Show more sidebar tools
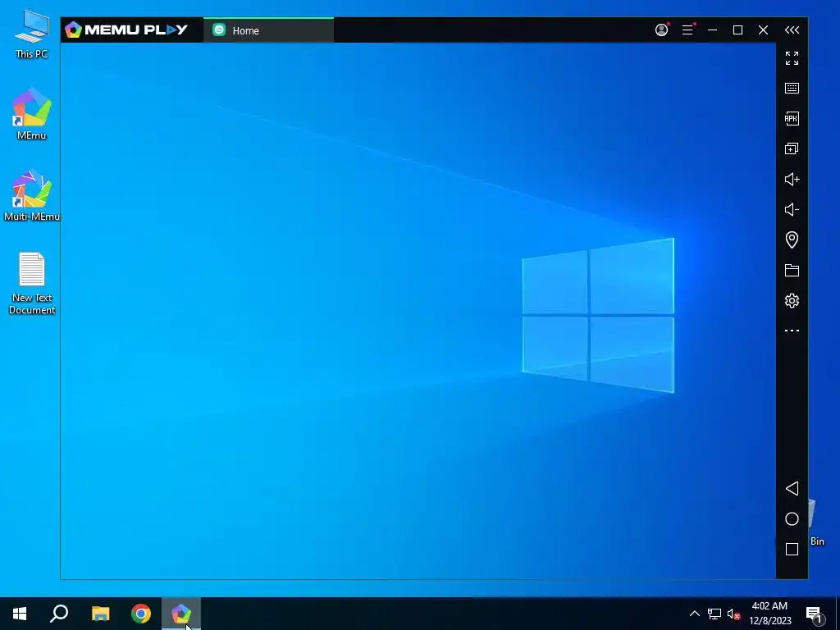Screen dimensions: 840x630 click(792, 331)
